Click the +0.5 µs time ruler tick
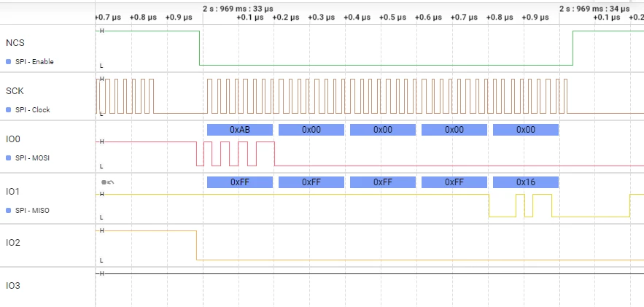 392,18
